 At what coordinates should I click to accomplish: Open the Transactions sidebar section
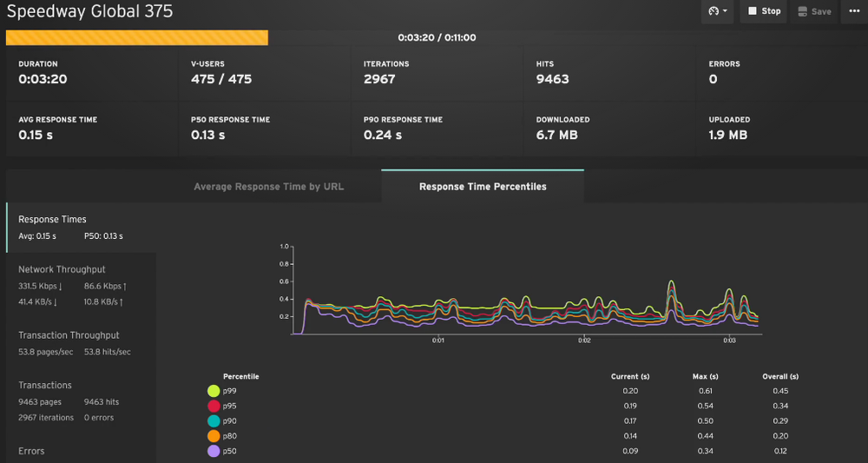[82, 401]
